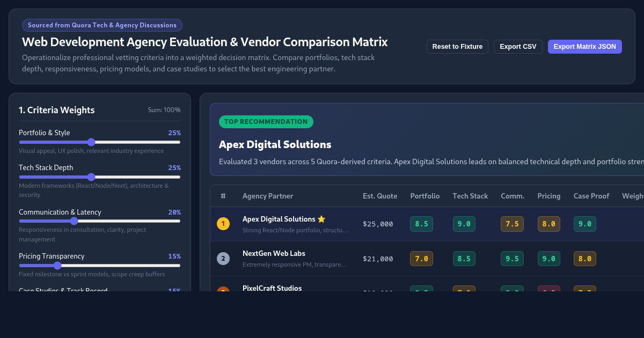Click NextGen pricing score 9.0

(549, 259)
